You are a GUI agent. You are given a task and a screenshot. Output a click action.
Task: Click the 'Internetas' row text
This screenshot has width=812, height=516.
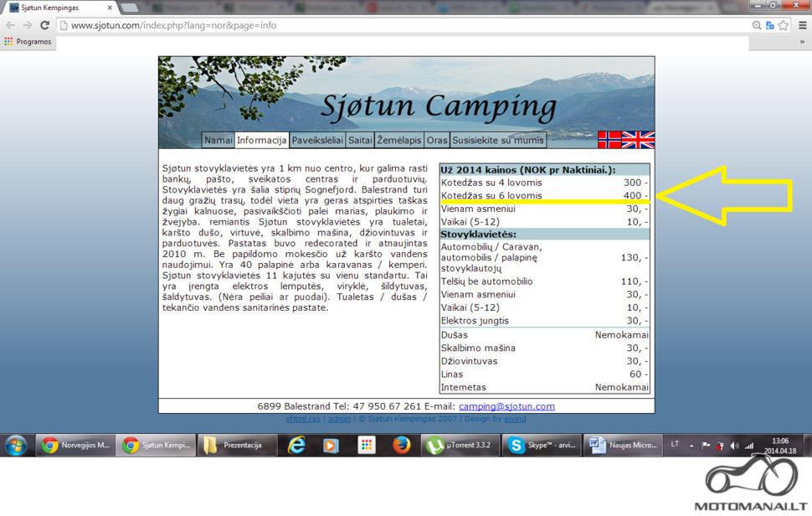[464, 388]
